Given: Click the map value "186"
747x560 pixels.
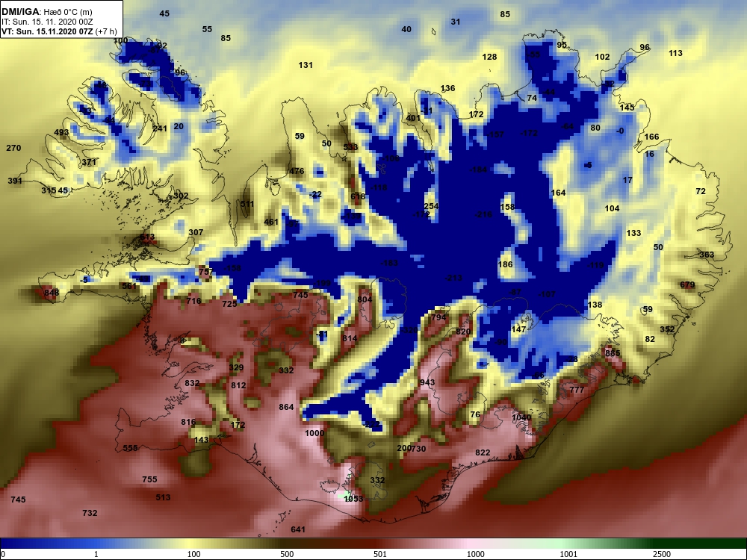Looking at the screenshot, I should coord(505,265).
